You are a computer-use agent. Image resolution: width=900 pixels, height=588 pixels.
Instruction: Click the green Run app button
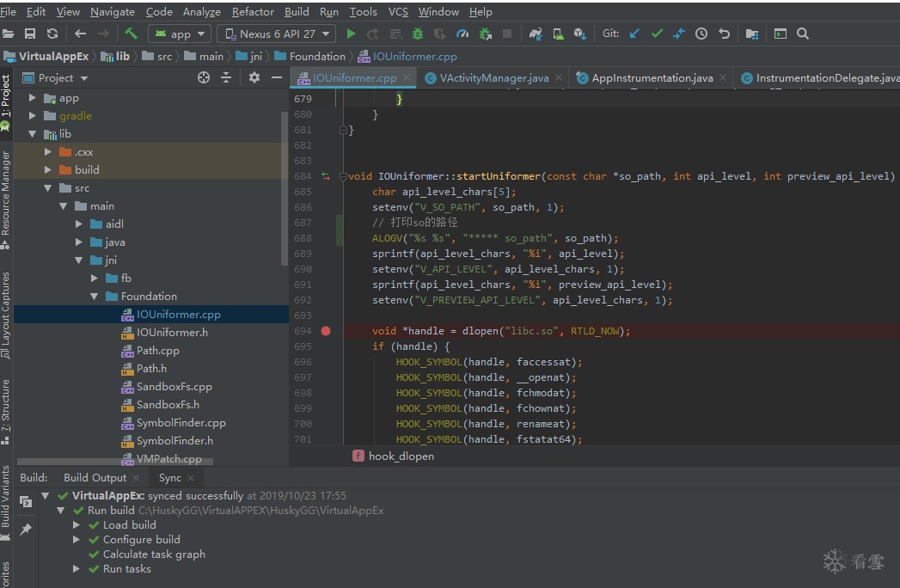point(351,34)
